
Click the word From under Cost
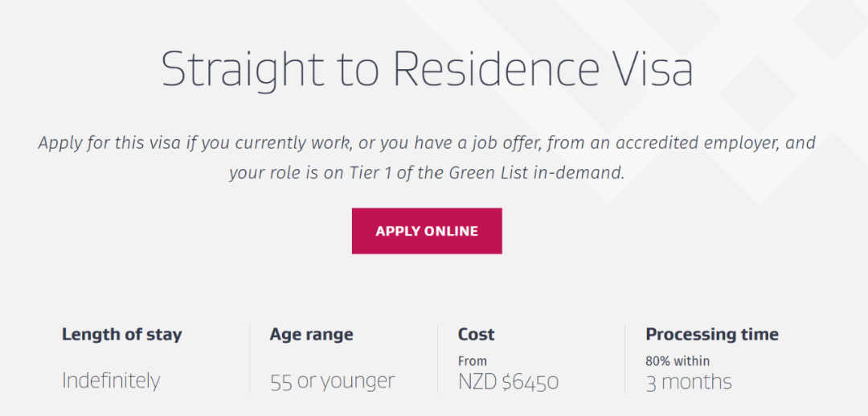[473, 360]
